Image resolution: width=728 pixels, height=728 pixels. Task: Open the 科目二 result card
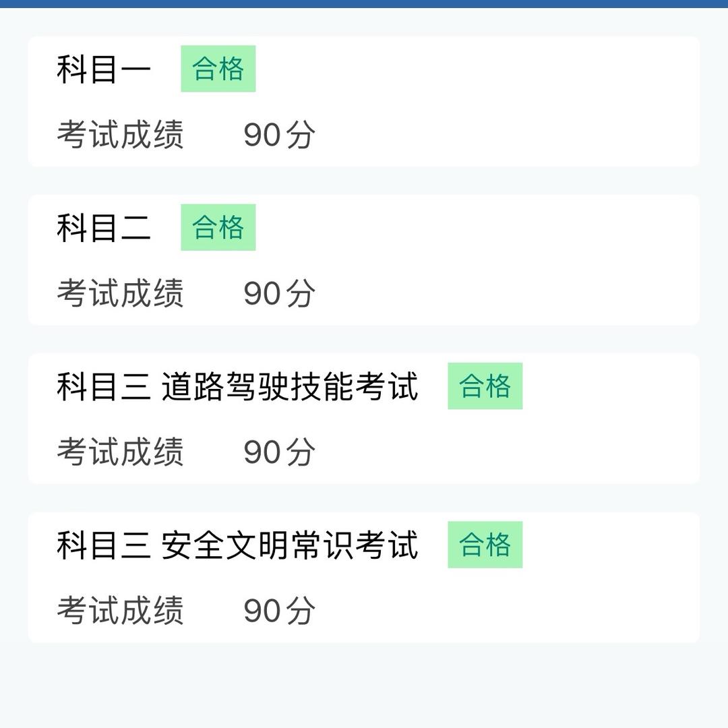tap(364, 260)
